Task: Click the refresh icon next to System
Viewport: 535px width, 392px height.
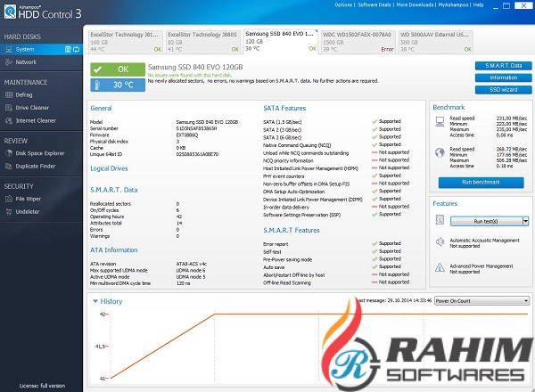Action: click(x=76, y=49)
